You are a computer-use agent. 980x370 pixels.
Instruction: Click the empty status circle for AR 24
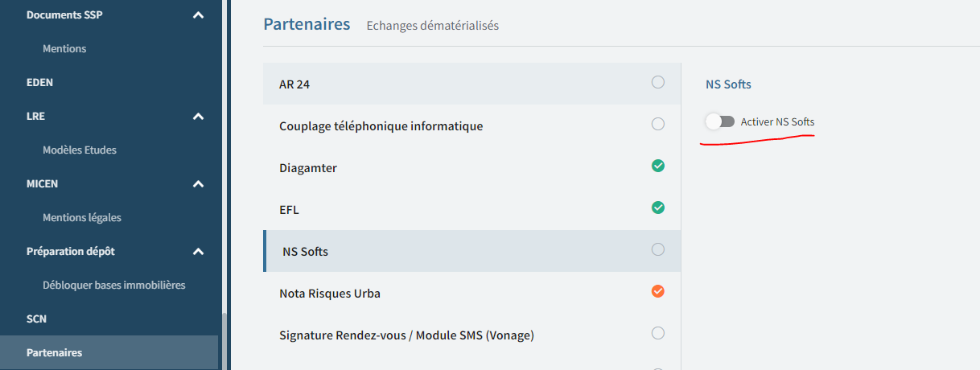(x=658, y=82)
